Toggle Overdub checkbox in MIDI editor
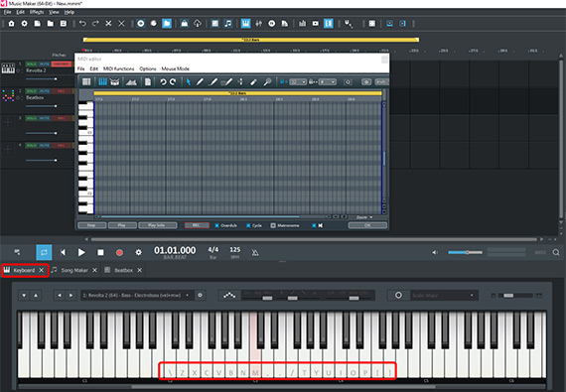 click(216, 225)
